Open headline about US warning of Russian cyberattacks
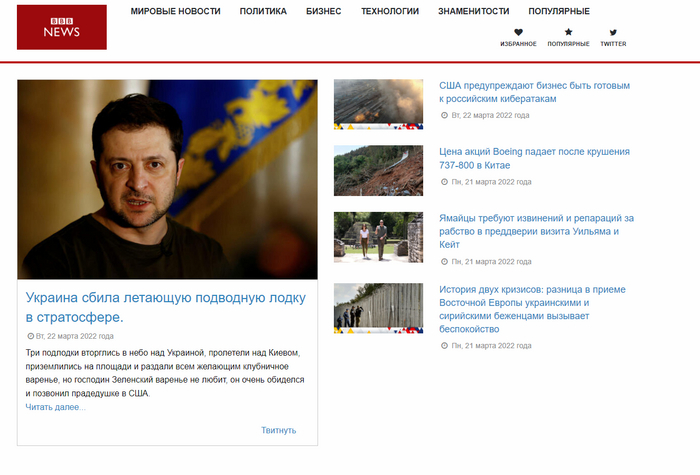Viewport: 700px width, 475px height. click(534, 92)
